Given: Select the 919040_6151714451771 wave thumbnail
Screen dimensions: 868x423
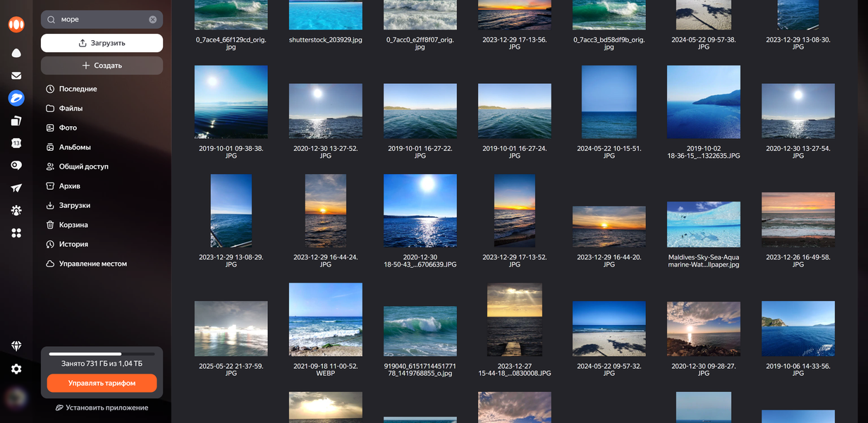Looking at the screenshot, I should click(x=420, y=331).
